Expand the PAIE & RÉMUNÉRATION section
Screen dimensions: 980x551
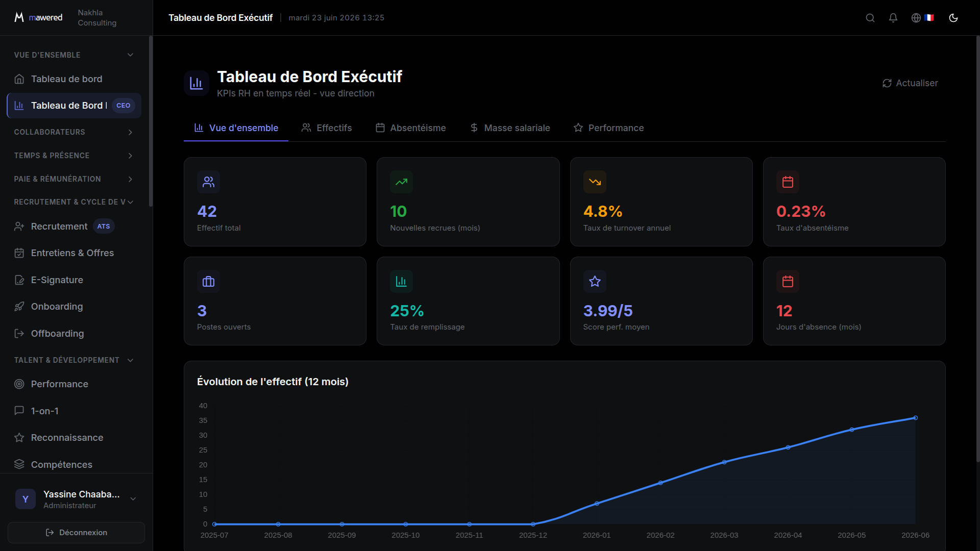pyautogui.click(x=130, y=179)
